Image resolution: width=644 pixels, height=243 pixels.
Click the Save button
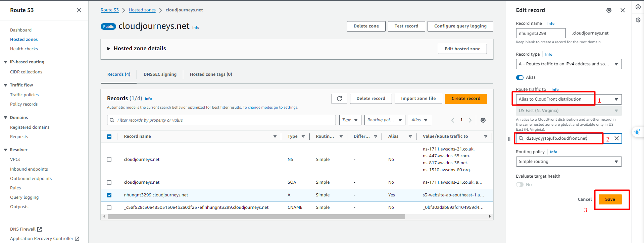coord(610,199)
